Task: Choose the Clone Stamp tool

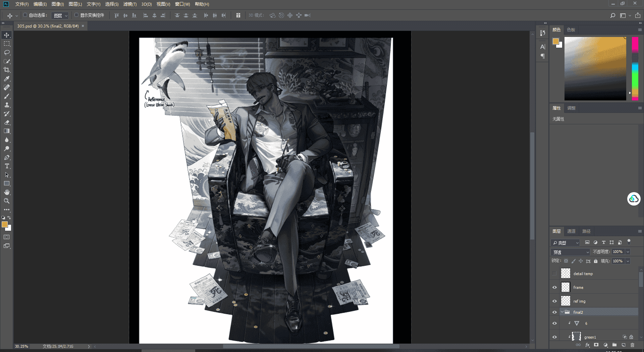Action: point(7,105)
